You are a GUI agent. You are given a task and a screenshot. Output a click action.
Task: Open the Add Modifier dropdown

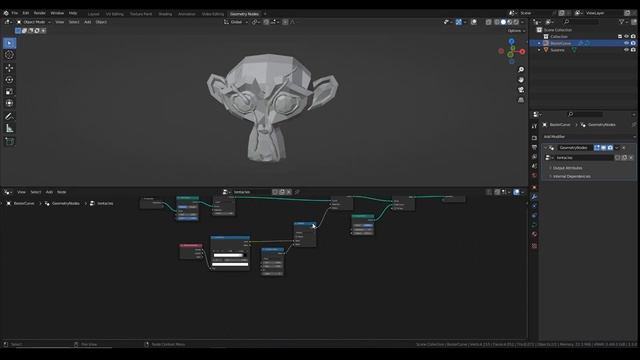(588, 137)
